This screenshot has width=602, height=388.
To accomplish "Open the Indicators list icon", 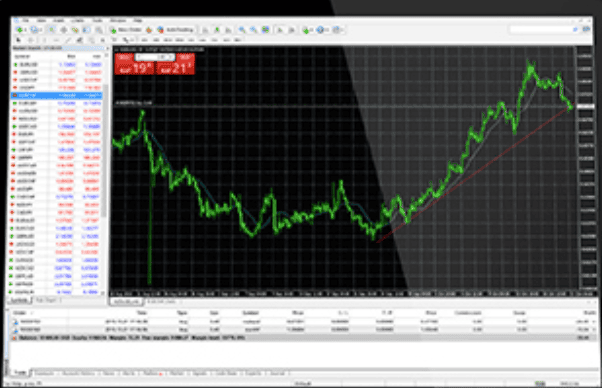I will (308, 30).
